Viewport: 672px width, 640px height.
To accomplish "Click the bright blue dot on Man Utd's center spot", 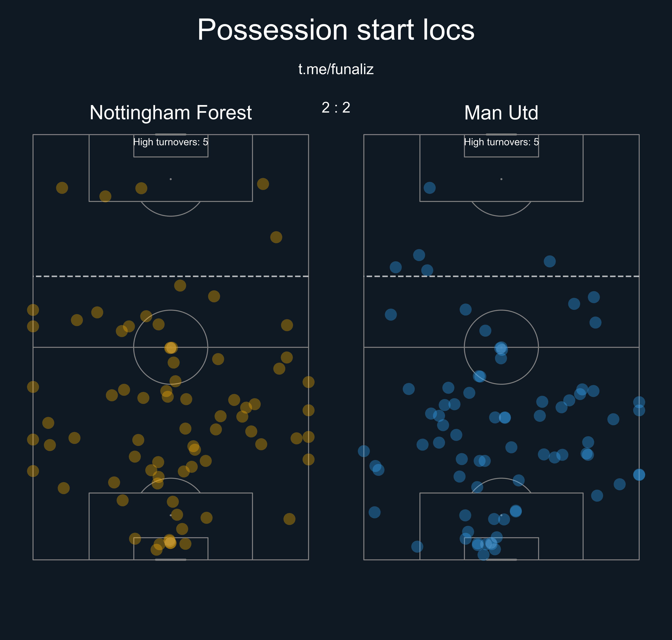I will [x=501, y=348].
